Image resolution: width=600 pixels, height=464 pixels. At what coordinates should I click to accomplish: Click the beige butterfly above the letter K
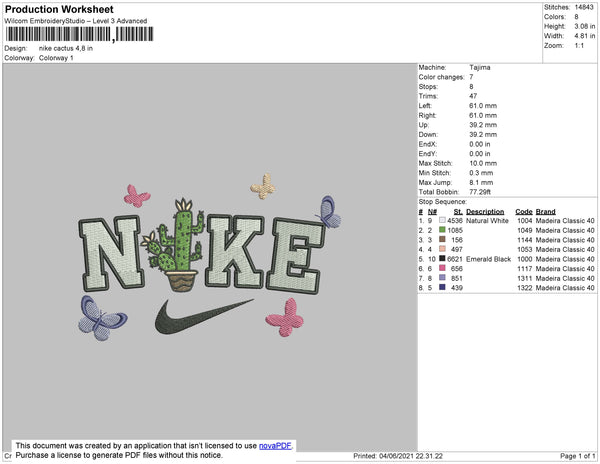coord(263,187)
